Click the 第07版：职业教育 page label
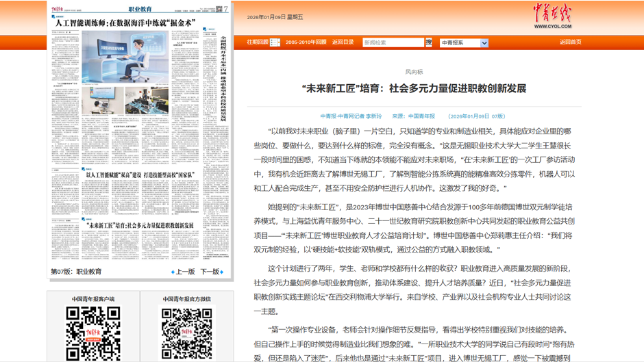 [x=76, y=272]
